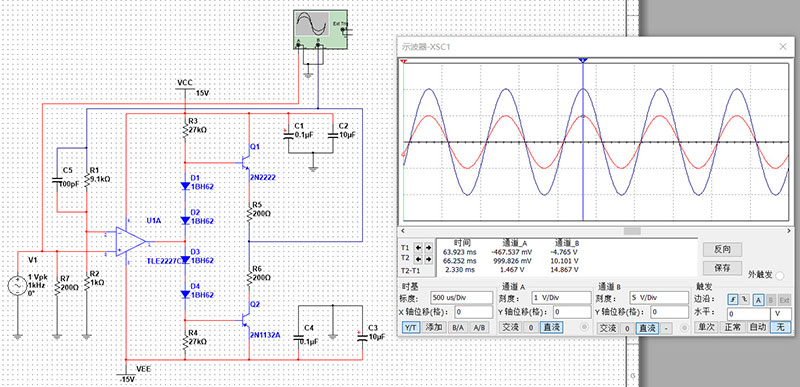Set channel B coupling to 直流

click(647, 328)
